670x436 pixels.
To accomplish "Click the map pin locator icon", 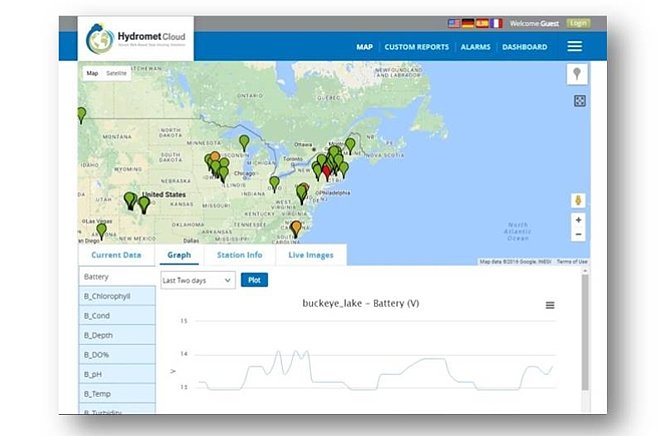I will (577, 75).
